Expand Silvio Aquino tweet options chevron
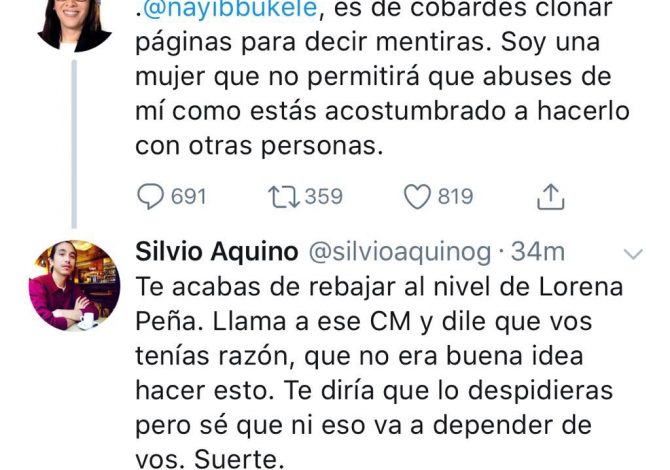Viewport: 670px width, 470px height. point(633,254)
